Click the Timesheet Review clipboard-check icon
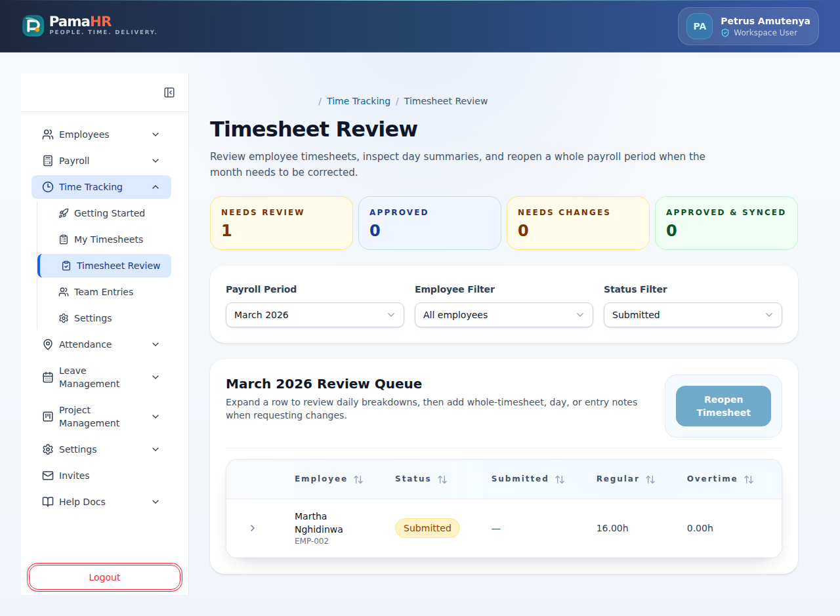 [66, 266]
